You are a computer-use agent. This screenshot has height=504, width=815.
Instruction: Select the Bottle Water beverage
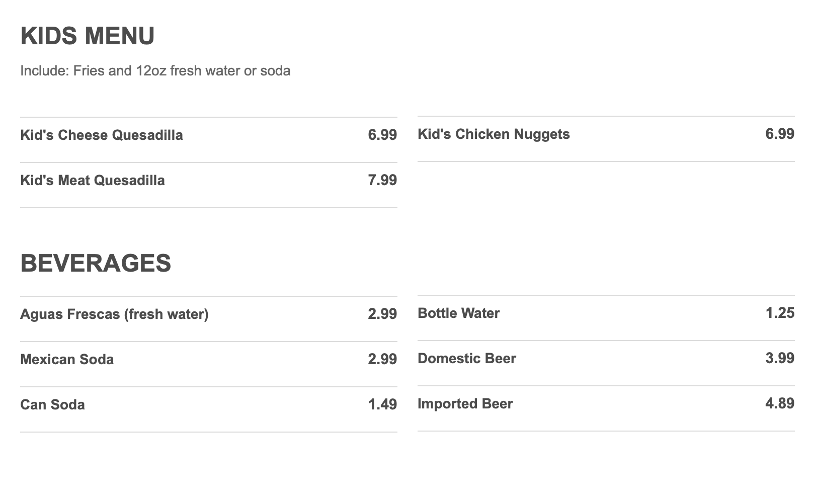pos(458,313)
